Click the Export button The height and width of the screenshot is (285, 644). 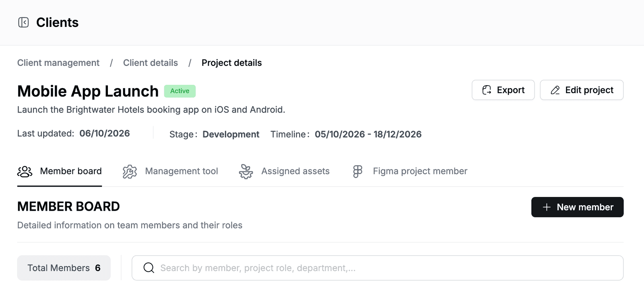click(x=503, y=90)
